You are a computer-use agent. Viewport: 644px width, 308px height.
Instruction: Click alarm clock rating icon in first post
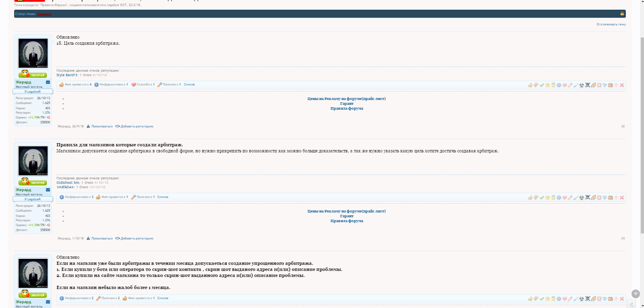point(599,85)
